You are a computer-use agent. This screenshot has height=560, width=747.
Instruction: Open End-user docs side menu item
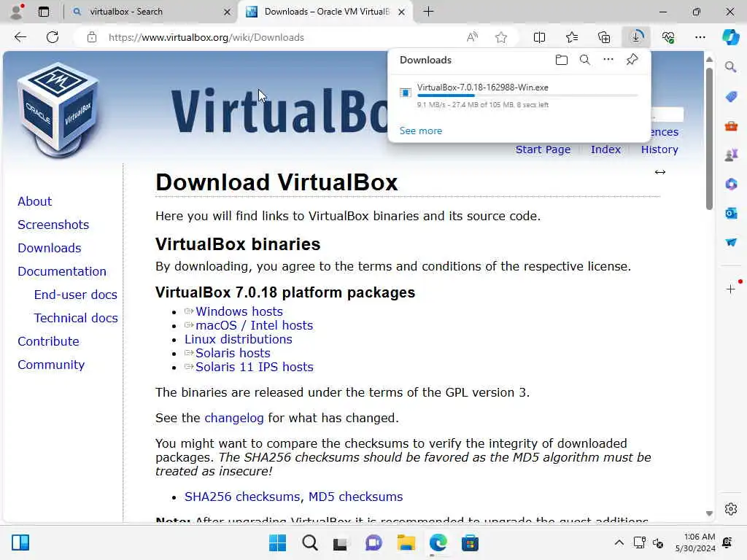[75, 295]
